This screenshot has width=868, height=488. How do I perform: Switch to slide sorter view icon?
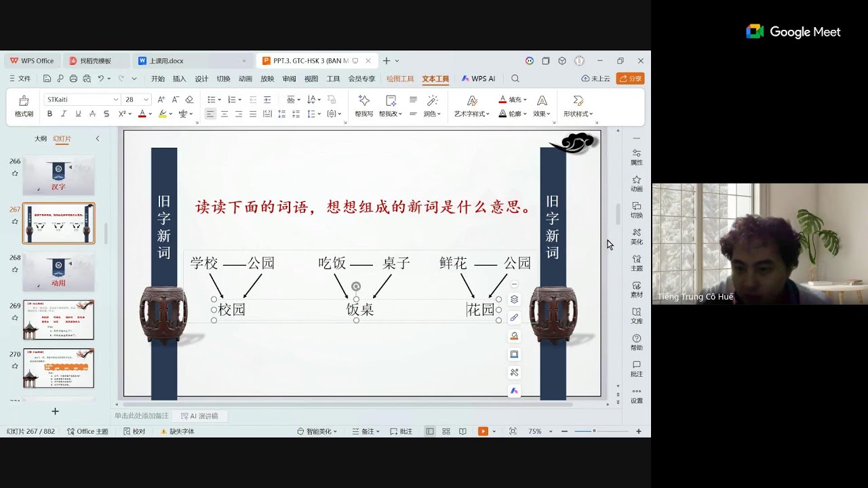coord(446,431)
